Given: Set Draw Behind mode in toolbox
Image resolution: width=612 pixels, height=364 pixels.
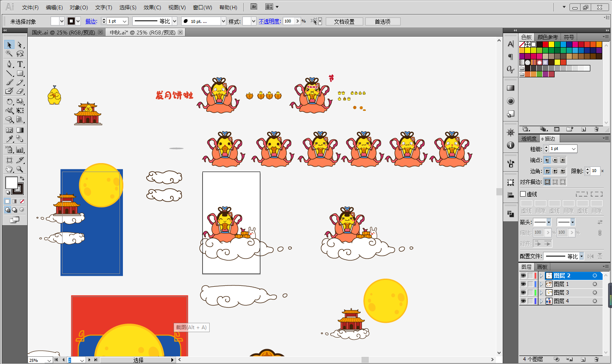Looking at the screenshot, I should click(15, 210).
